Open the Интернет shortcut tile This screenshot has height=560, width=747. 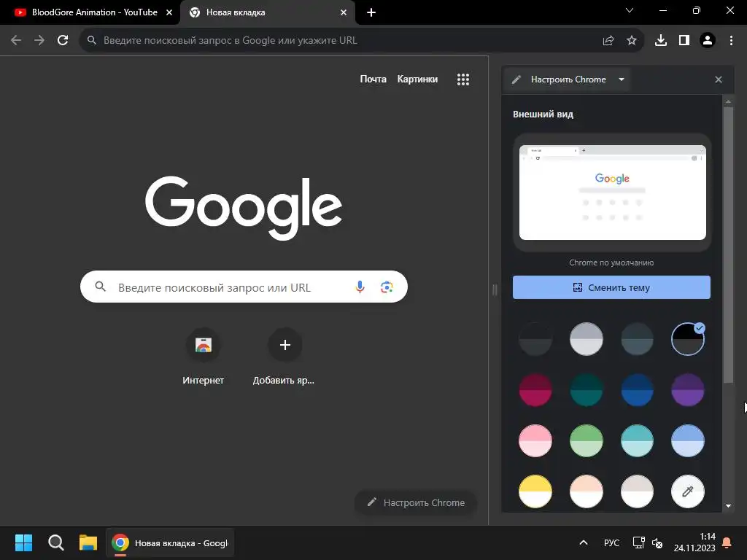[x=204, y=357]
